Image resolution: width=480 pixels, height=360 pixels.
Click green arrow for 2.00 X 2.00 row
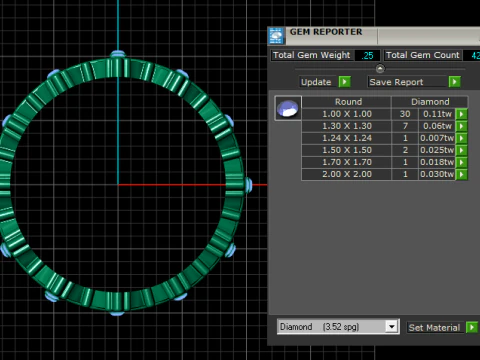(462, 174)
